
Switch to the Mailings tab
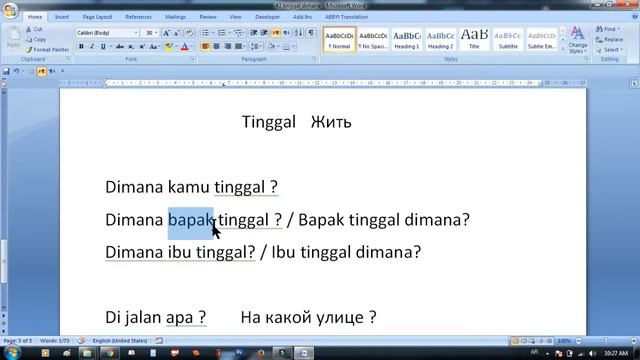tap(176, 17)
